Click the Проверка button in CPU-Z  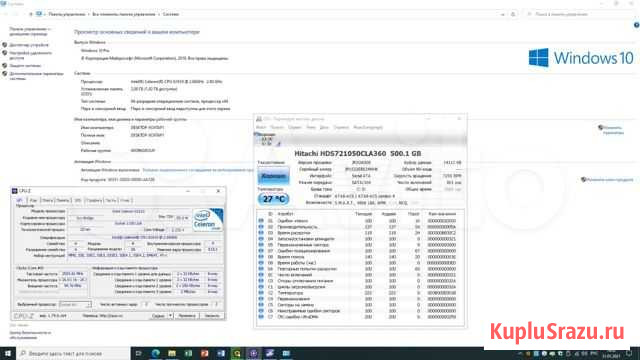[x=187, y=316]
